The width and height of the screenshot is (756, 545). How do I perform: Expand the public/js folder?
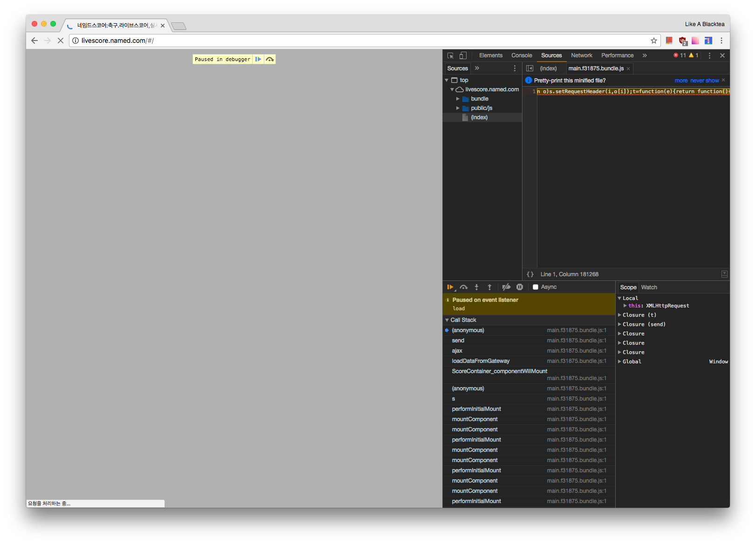point(458,108)
